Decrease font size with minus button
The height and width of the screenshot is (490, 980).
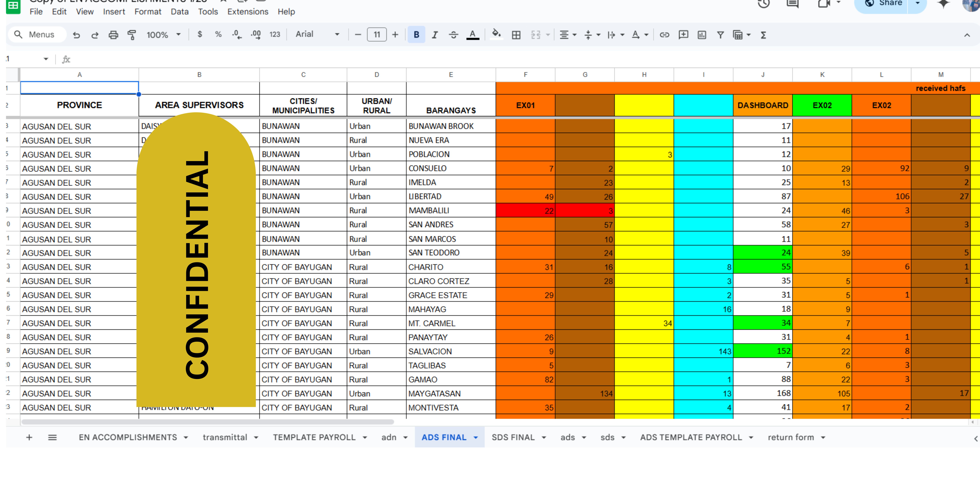pos(358,35)
